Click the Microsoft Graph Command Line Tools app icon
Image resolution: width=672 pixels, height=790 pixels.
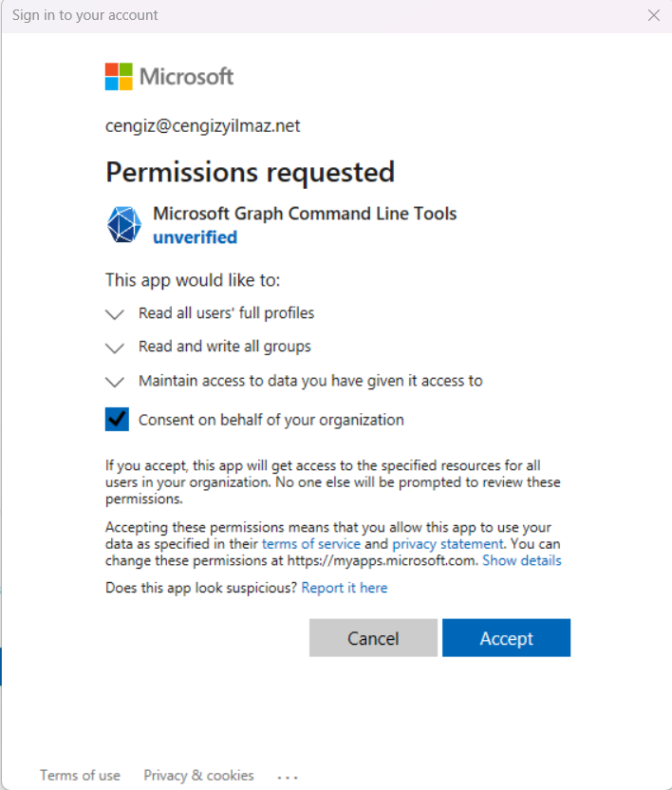point(123,224)
